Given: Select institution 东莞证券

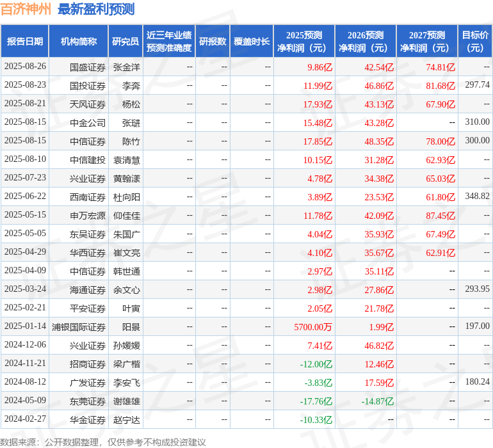Looking at the screenshot, I should click(88, 401).
